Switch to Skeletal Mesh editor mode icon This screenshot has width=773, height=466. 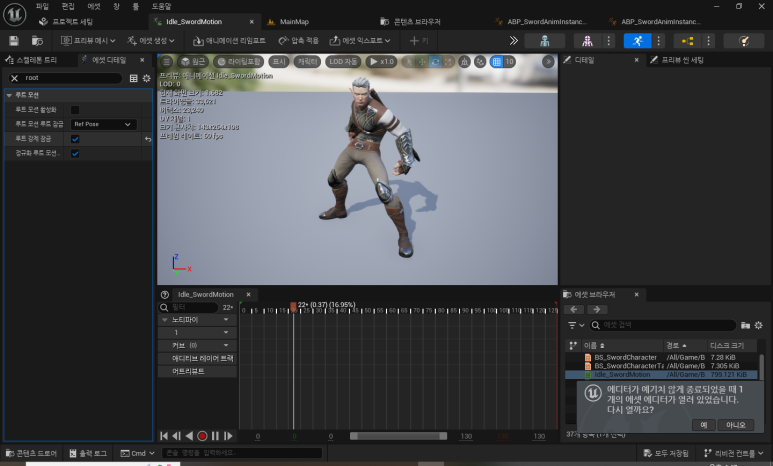coord(587,41)
